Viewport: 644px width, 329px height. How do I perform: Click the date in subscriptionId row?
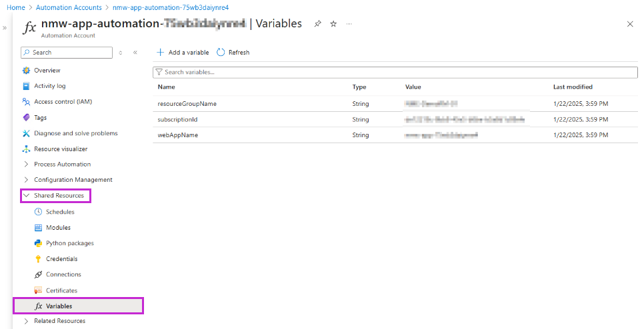tap(581, 119)
